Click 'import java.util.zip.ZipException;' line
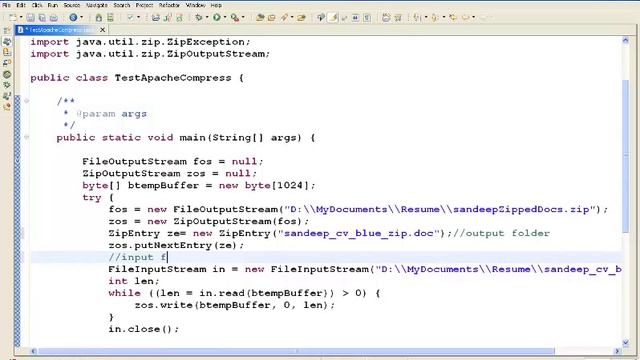Viewport: 640px width, 360px height. 140,42
